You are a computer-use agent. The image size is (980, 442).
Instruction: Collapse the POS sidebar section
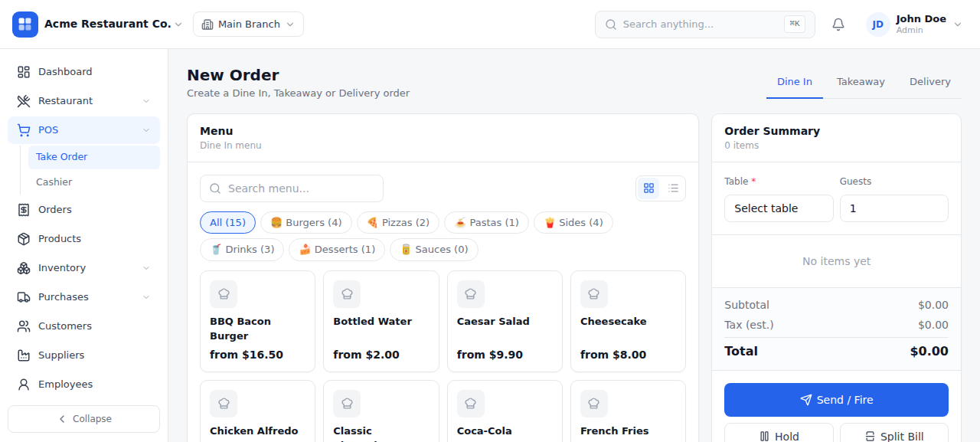click(146, 130)
